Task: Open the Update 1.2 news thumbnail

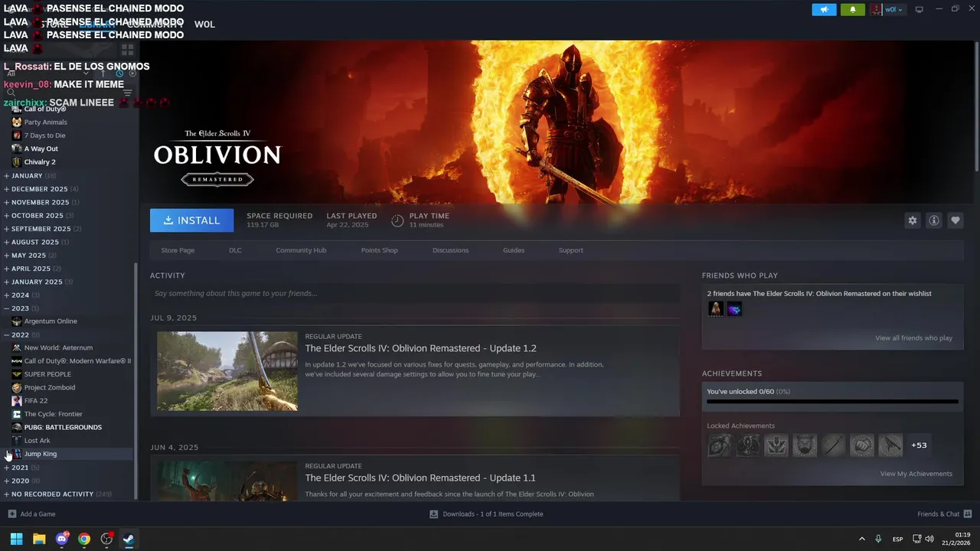Action: pos(227,371)
